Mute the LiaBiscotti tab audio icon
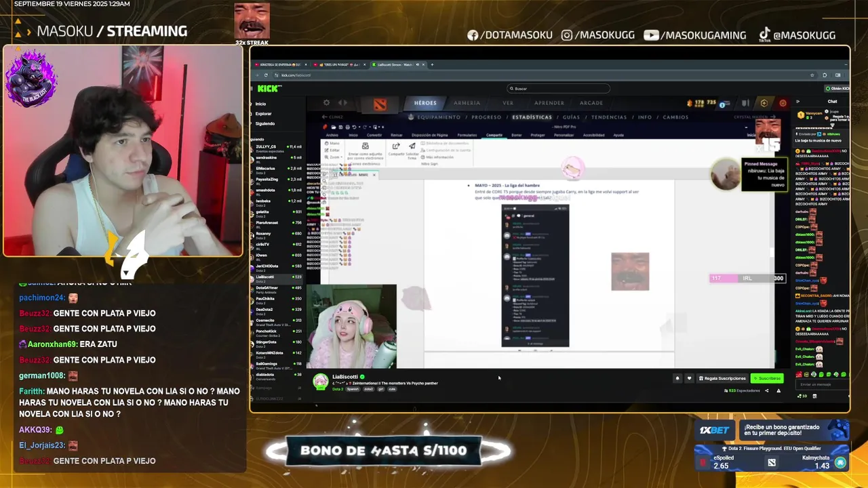The width and height of the screenshot is (868, 488). (417, 64)
